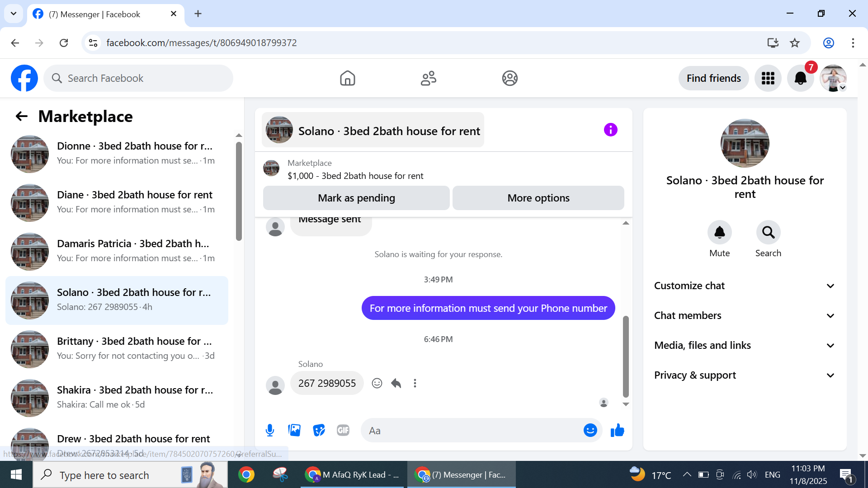Screen dimensions: 868x488
Task: Go to Facebook Home tab
Action: [347, 78]
